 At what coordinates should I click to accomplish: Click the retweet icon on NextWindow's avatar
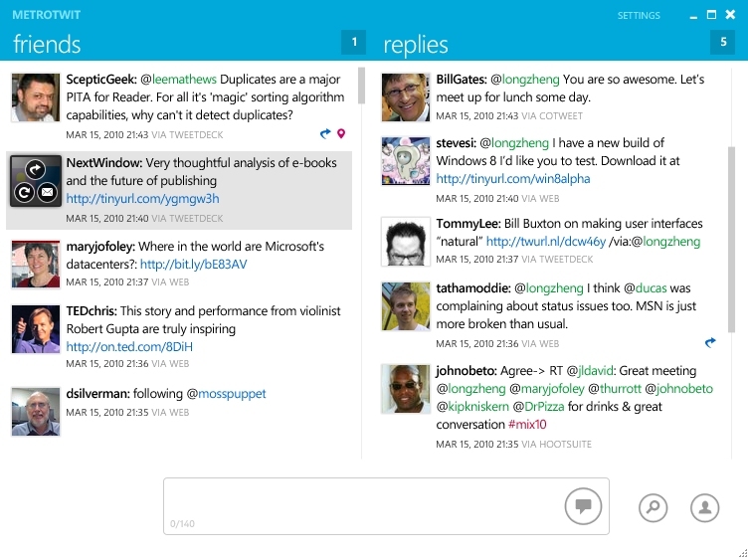pos(24,192)
